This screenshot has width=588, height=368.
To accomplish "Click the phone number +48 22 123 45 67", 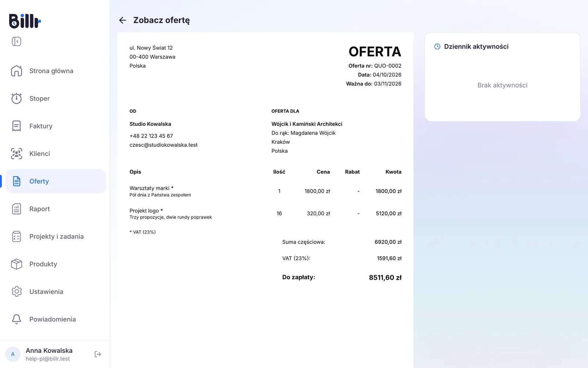I will [151, 136].
